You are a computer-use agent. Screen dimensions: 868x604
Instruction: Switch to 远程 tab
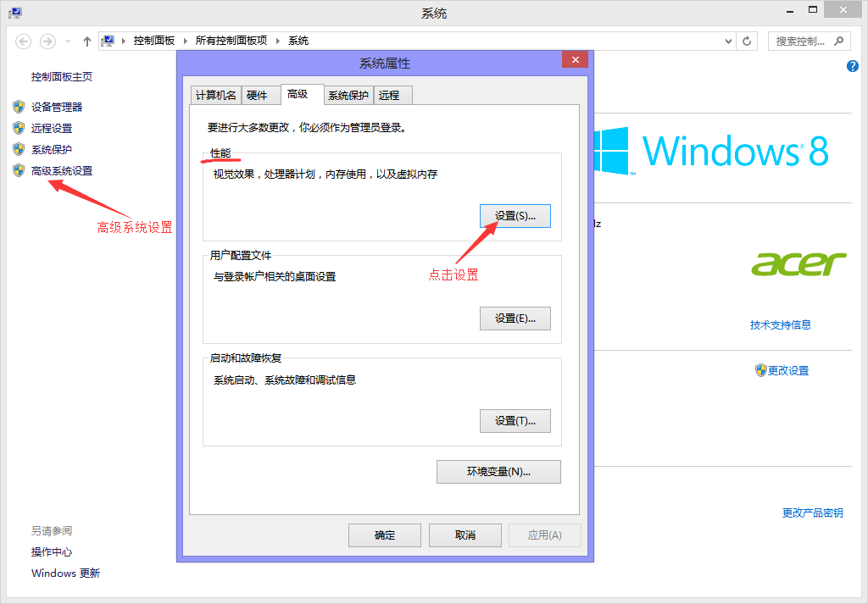pyautogui.click(x=393, y=95)
